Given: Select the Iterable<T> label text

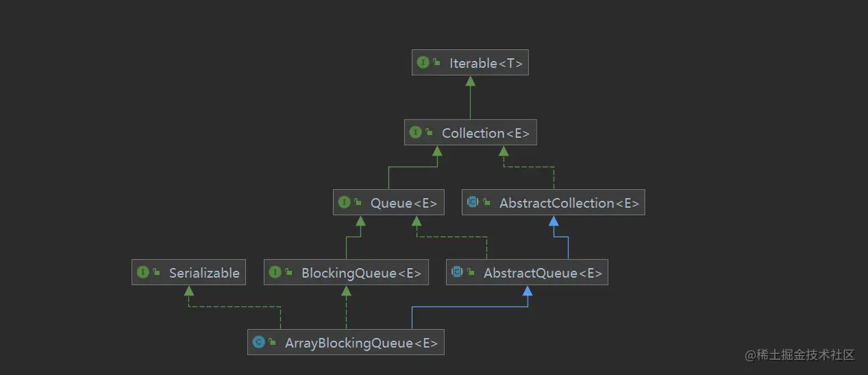Looking at the screenshot, I should point(486,63).
